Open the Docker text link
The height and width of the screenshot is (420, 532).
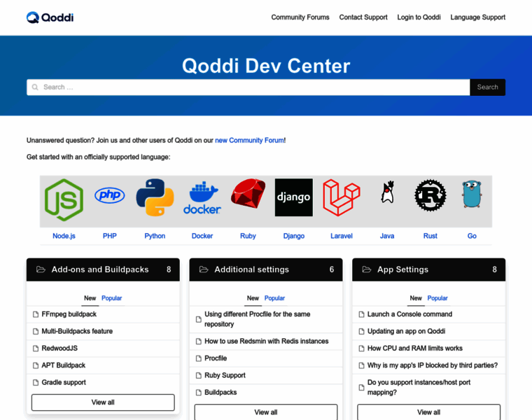pos(202,236)
